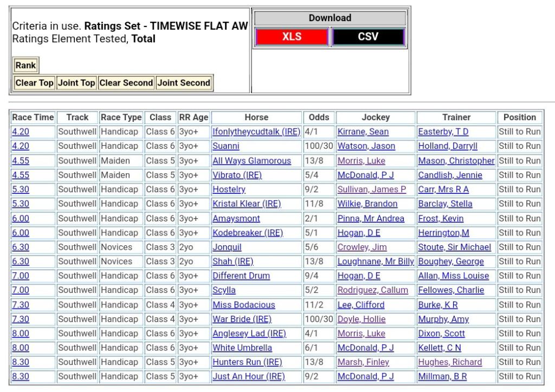Choose the Clear Second filter

pyautogui.click(x=126, y=83)
